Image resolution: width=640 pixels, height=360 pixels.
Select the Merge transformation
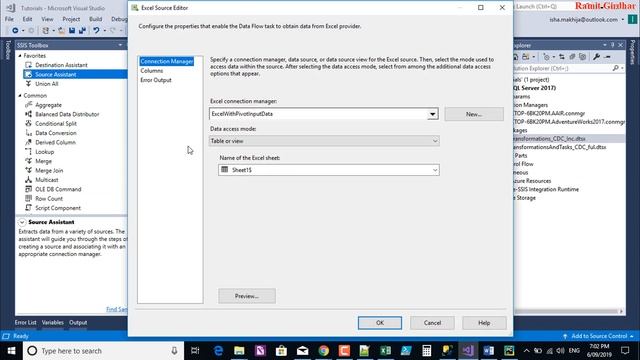click(43, 161)
